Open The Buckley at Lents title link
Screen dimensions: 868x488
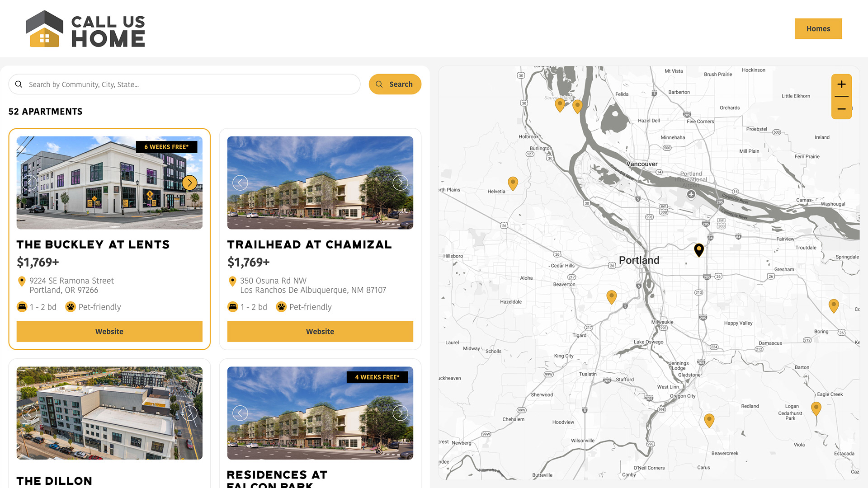[x=93, y=244]
